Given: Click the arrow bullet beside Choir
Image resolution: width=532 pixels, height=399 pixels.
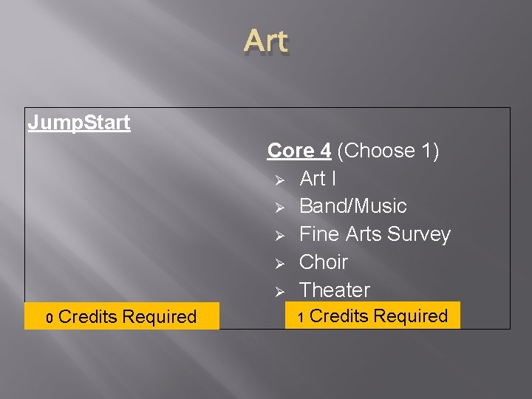Looking at the screenshot, I should (x=279, y=264).
